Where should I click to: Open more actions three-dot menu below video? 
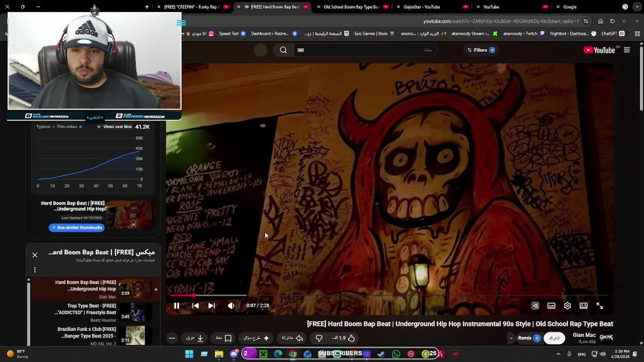click(172, 338)
